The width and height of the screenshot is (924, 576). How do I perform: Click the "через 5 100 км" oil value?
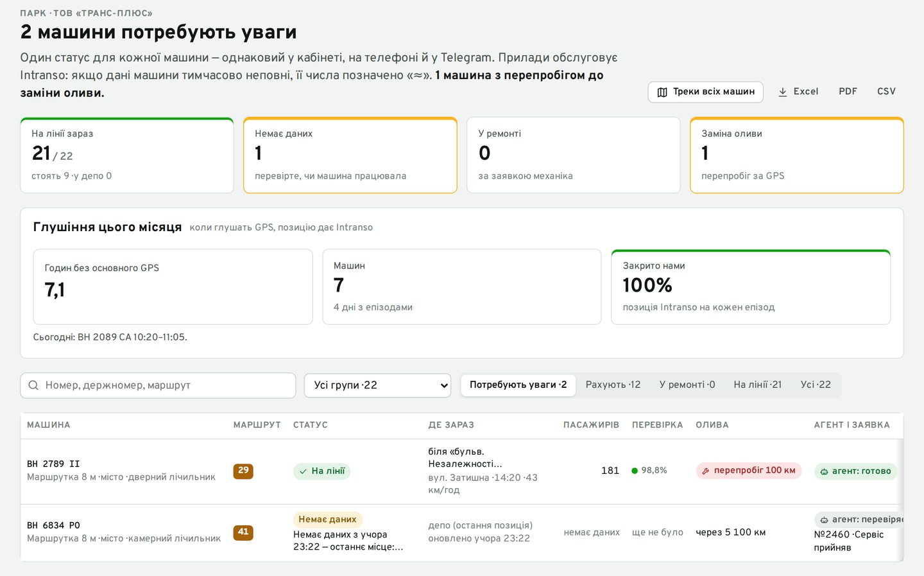731,532
